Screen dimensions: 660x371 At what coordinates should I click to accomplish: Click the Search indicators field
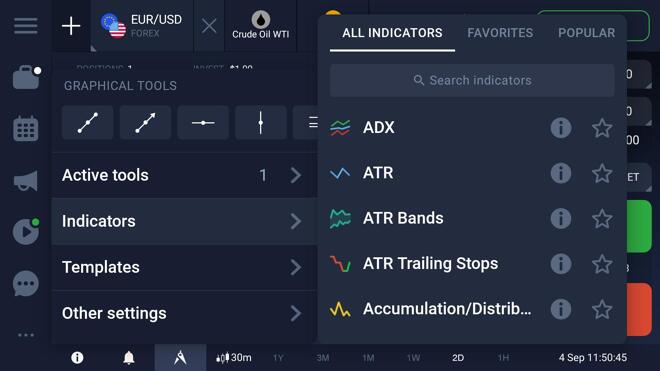(x=472, y=80)
